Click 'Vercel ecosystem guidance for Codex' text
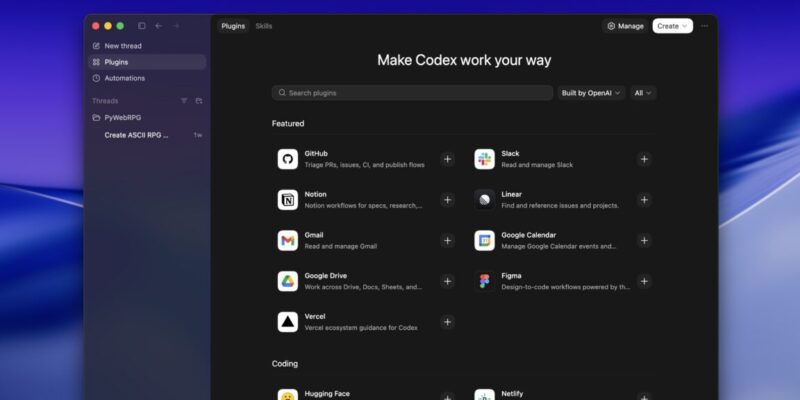 pyautogui.click(x=361, y=328)
